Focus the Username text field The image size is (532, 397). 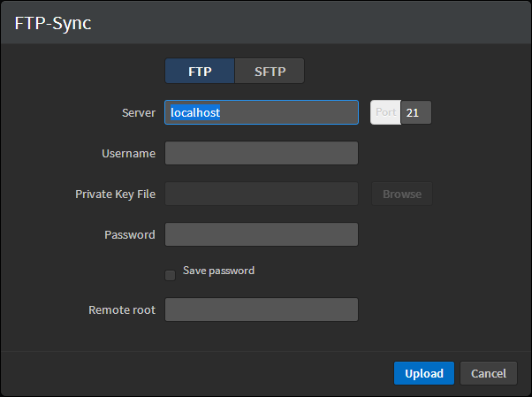point(262,153)
